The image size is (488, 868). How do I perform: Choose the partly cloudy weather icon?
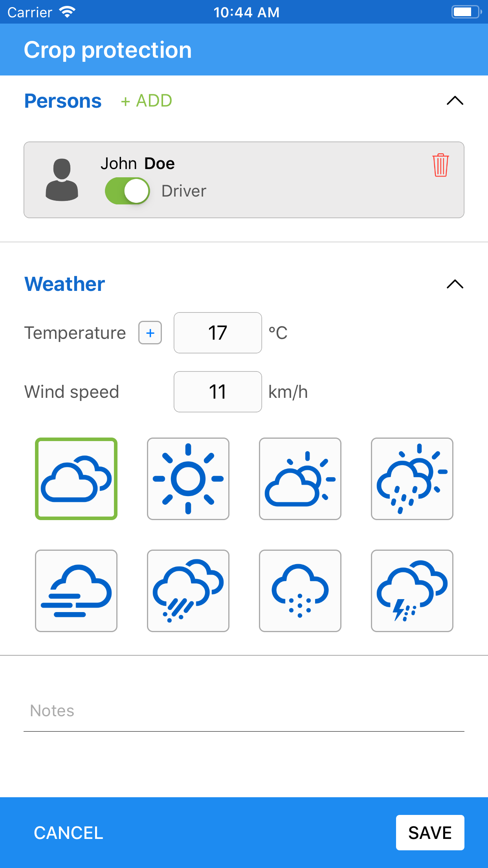point(300,479)
